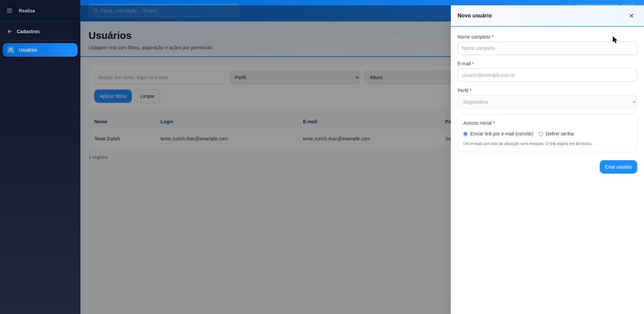Open the Ativos status filter
Screen dimensions: 644x314
point(407,77)
